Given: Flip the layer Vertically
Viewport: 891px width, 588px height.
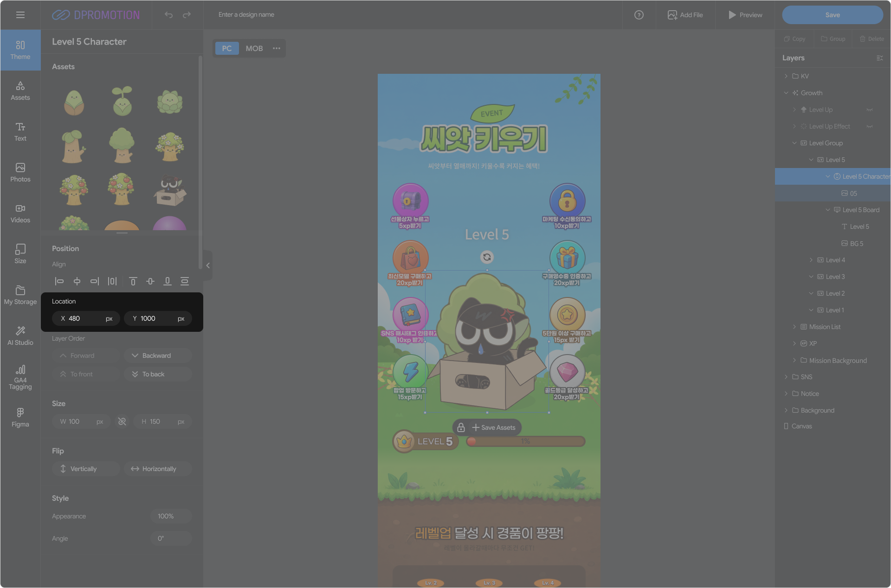Looking at the screenshot, I should point(86,469).
